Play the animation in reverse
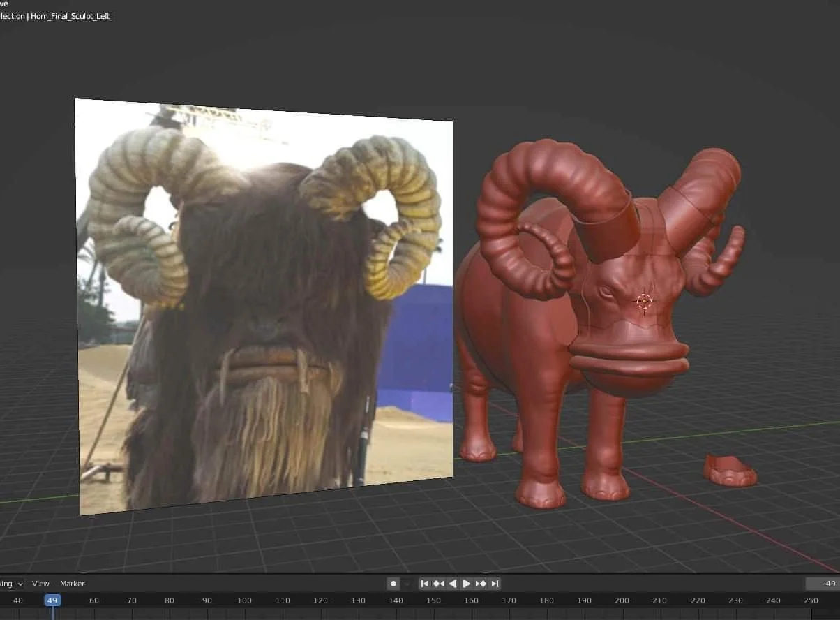The image size is (840, 620). pyautogui.click(x=452, y=584)
